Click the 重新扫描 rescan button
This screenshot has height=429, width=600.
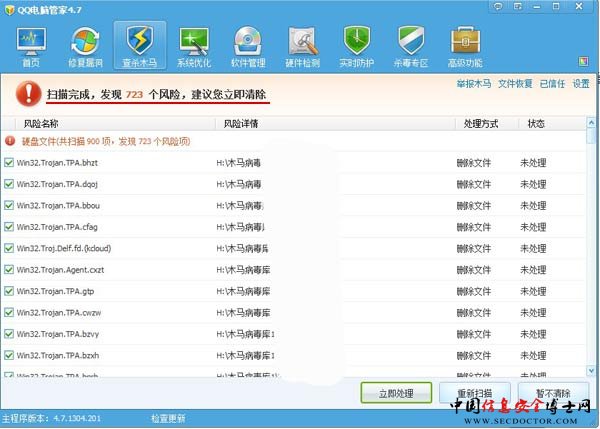[474, 393]
